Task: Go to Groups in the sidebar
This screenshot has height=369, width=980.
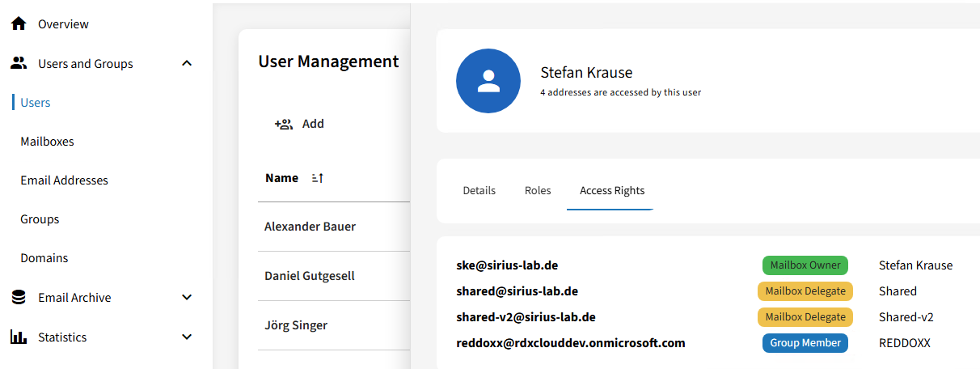Action: click(x=40, y=219)
